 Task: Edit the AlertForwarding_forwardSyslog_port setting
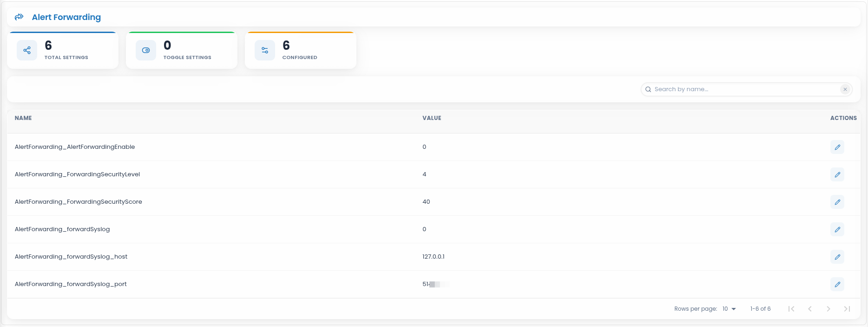point(837,284)
